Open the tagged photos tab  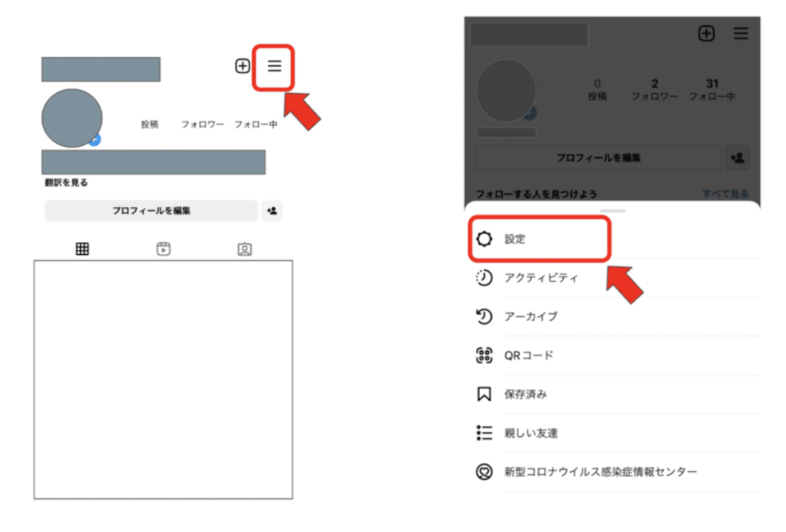(x=245, y=249)
